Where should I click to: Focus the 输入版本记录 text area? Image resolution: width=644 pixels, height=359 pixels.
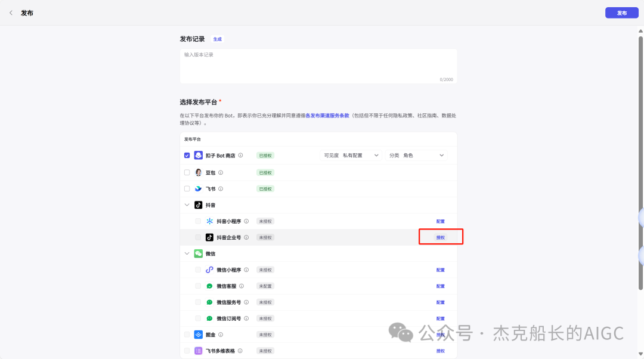click(318, 66)
